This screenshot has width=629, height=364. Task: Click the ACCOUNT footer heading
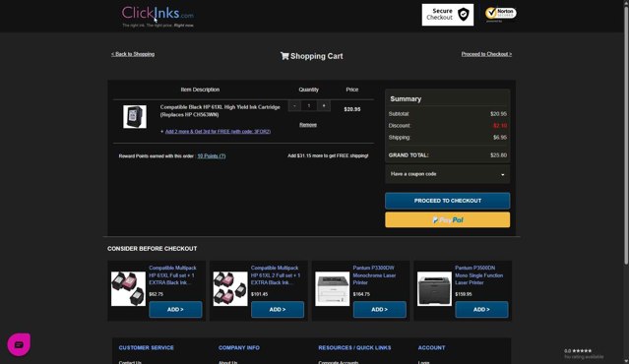tap(431, 347)
